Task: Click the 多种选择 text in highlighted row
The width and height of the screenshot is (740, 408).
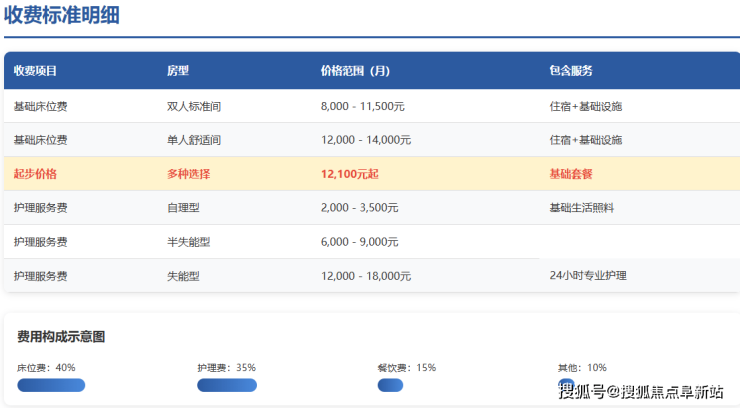Action: point(188,174)
